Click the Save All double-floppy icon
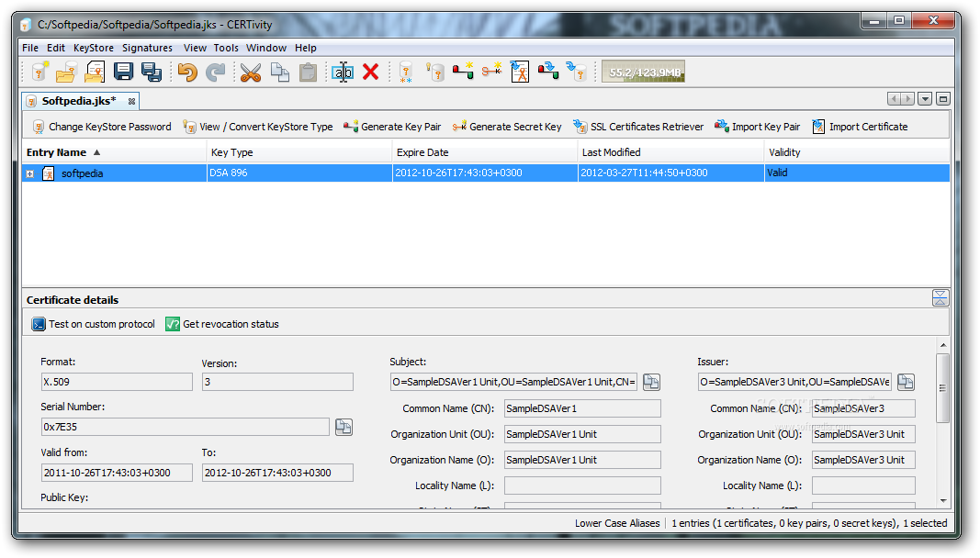The width and height of the screenshot is (980, 558). tap(152, 72)
